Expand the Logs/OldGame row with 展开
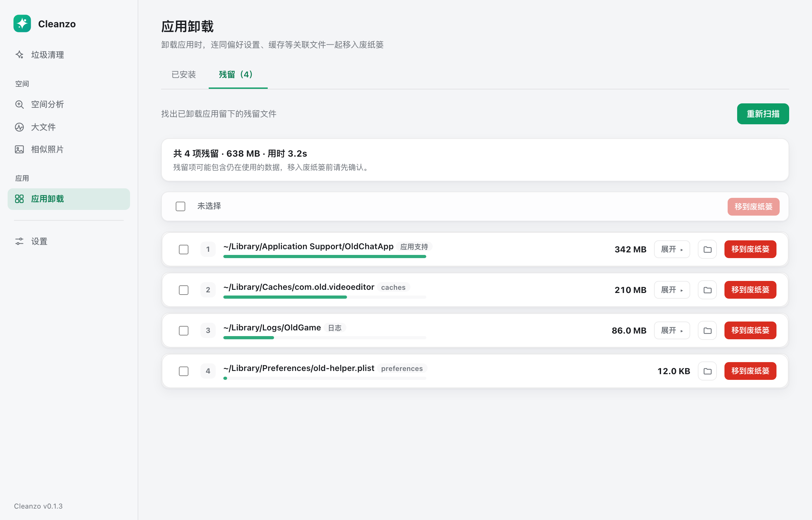Viewport: 812px width, 520px height. (x=672, y=331)
